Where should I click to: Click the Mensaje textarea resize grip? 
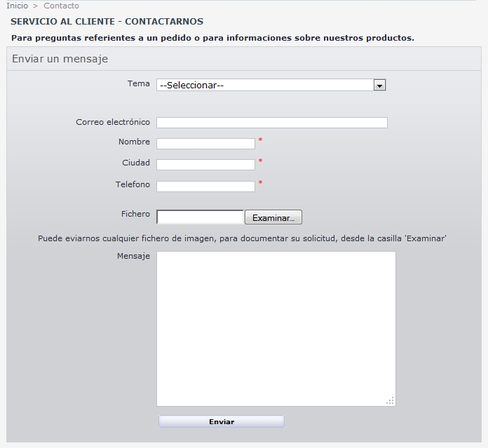[x=391, y=401]
